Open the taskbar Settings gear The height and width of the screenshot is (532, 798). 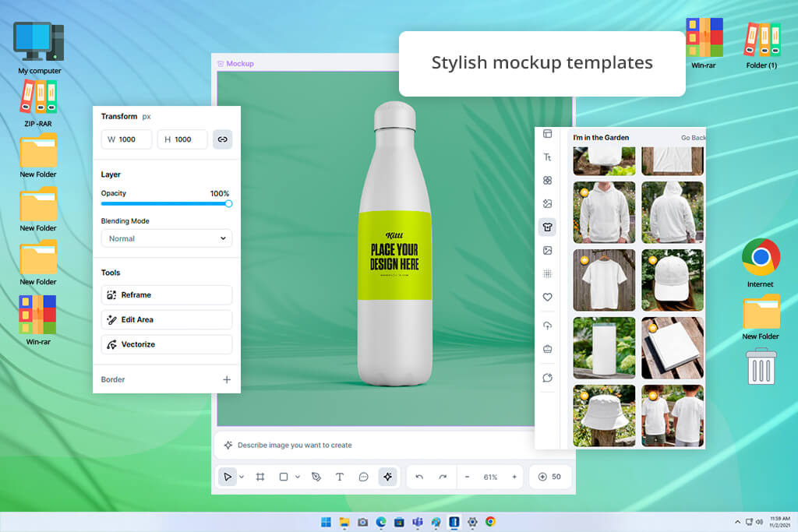[472, 522]
